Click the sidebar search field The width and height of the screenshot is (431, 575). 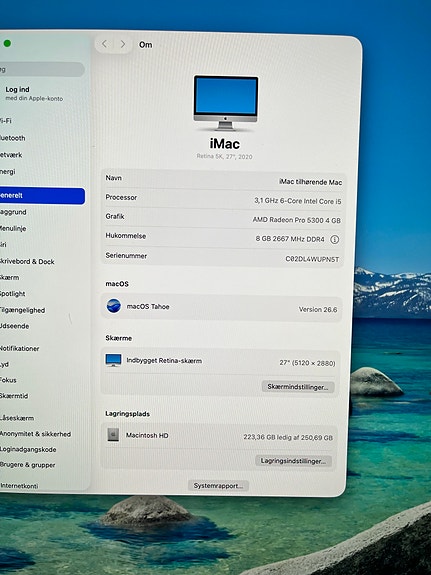(42, 69)
